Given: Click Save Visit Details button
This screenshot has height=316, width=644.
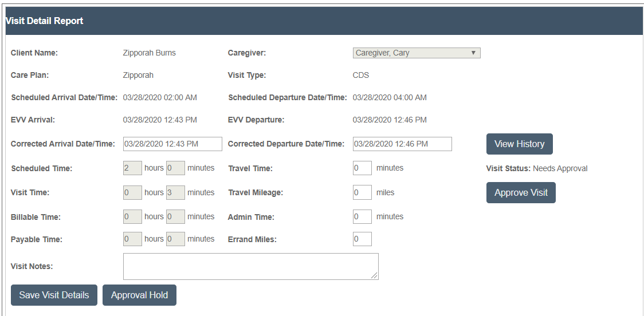Looking at the screenshot, I should pos(54,295).
